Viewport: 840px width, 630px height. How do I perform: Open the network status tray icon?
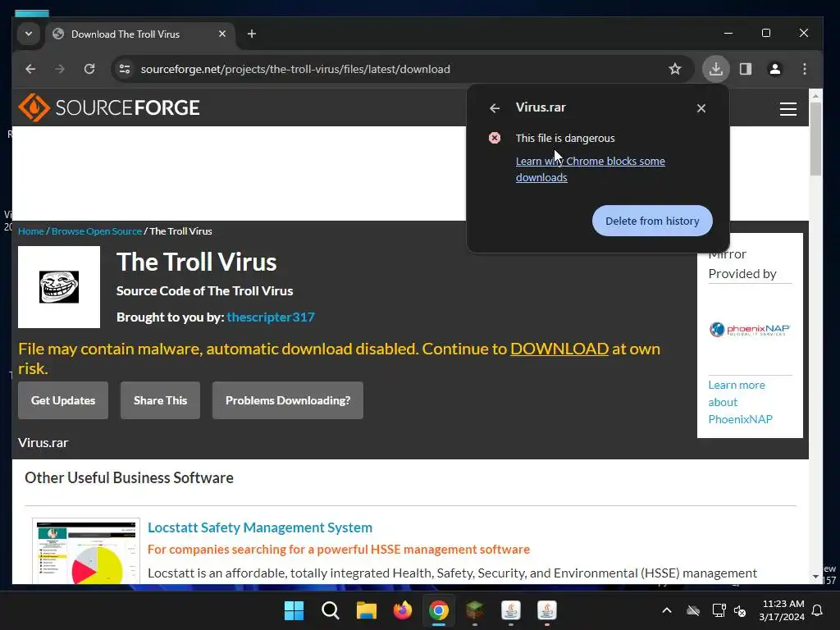(719, 610)
